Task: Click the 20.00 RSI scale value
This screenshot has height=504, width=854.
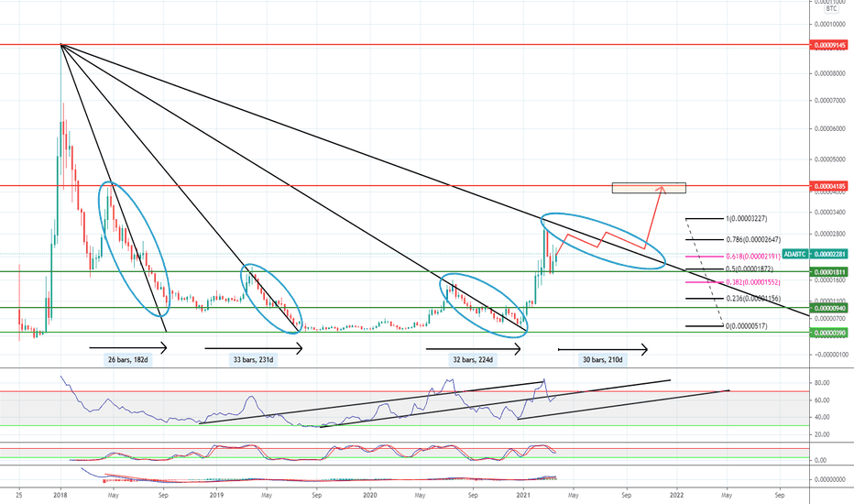Action: click(822, 434)
